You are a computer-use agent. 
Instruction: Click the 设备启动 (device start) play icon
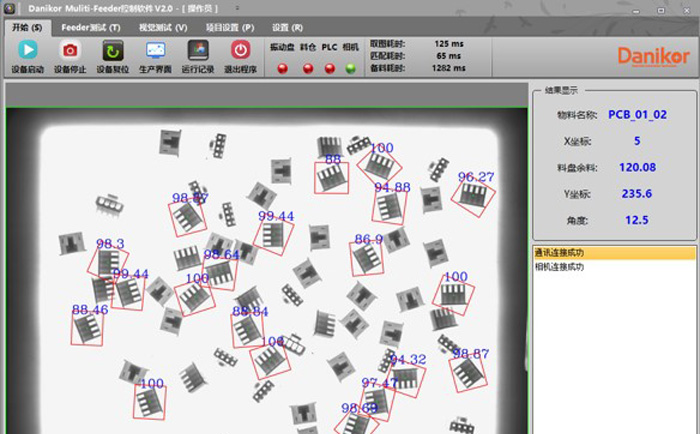pos(27,50)
